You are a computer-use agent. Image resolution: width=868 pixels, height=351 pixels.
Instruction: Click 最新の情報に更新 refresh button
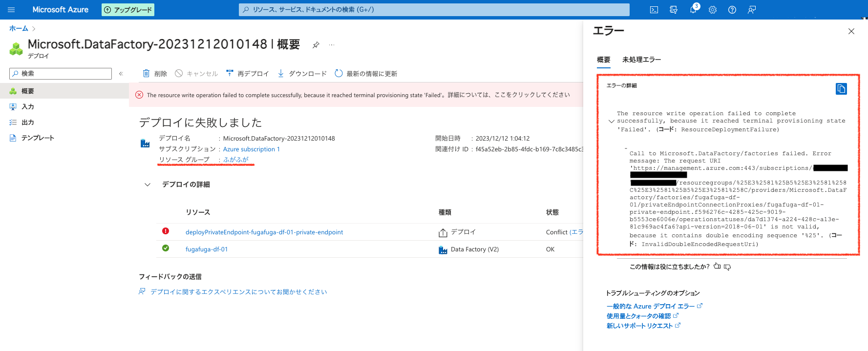click(366, 74)
